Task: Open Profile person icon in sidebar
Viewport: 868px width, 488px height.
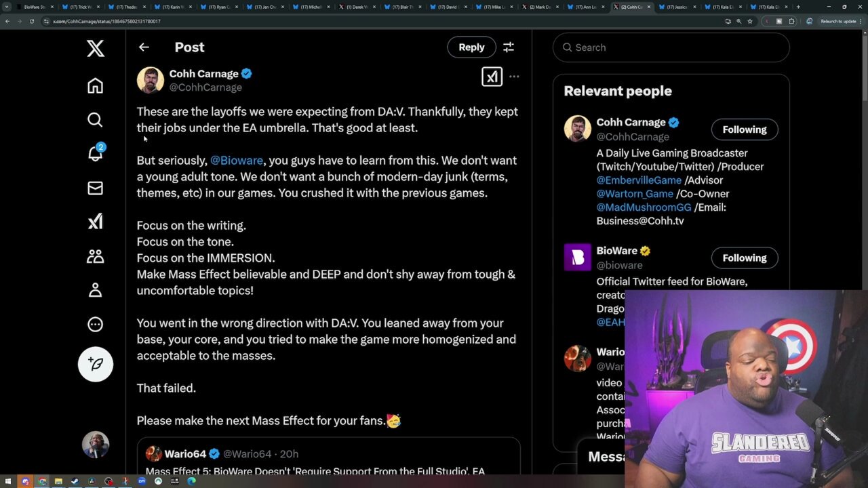Action: point(95,290)
